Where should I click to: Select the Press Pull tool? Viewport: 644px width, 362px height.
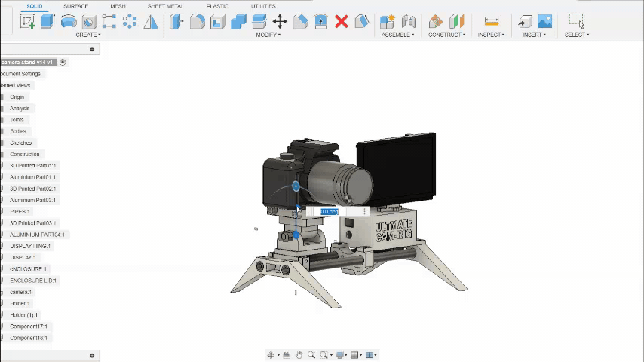click(176, 21)
